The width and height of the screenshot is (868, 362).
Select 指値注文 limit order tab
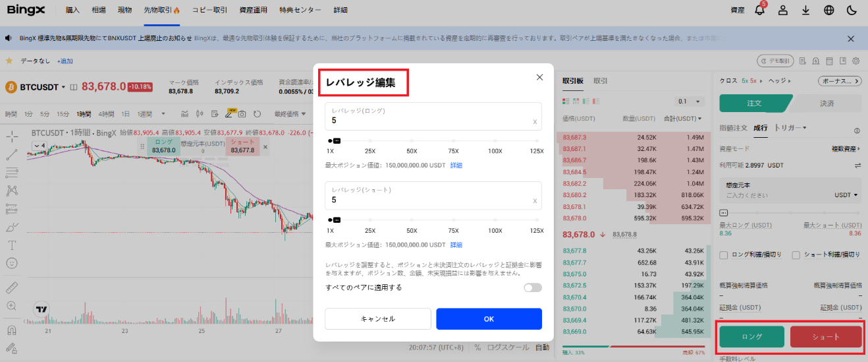coord(733,127)
